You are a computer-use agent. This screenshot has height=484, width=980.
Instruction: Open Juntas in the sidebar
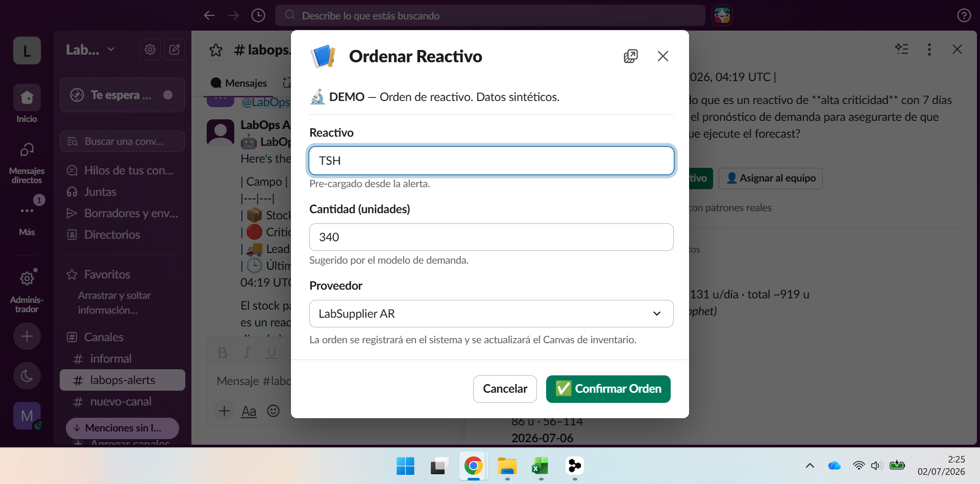tap(122, 192)
